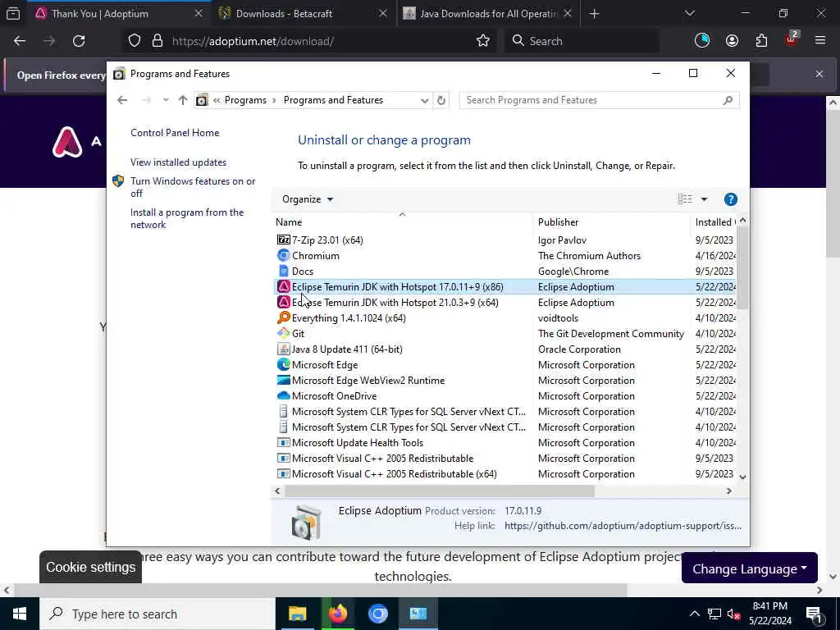Open the Change Language dropdown
This screenshot has height=630, width=840.
[750, 568]
